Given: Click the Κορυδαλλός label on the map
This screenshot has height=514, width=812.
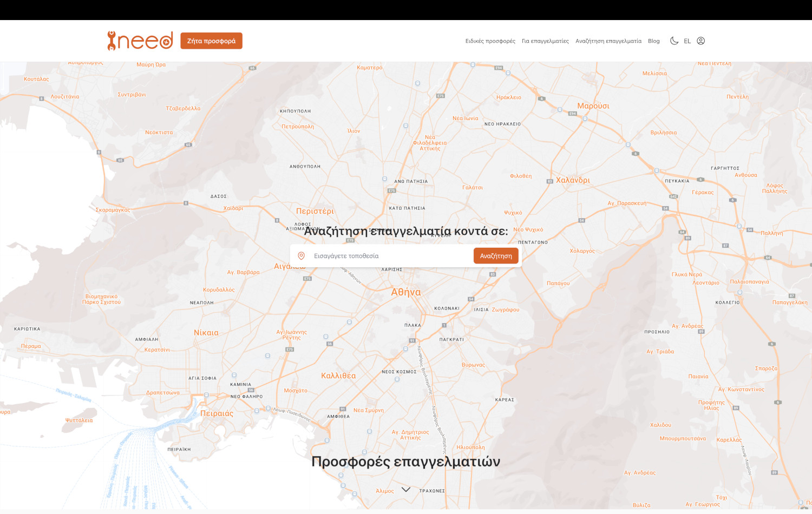Looking at the screenshot, I should (x=219, y=290).
